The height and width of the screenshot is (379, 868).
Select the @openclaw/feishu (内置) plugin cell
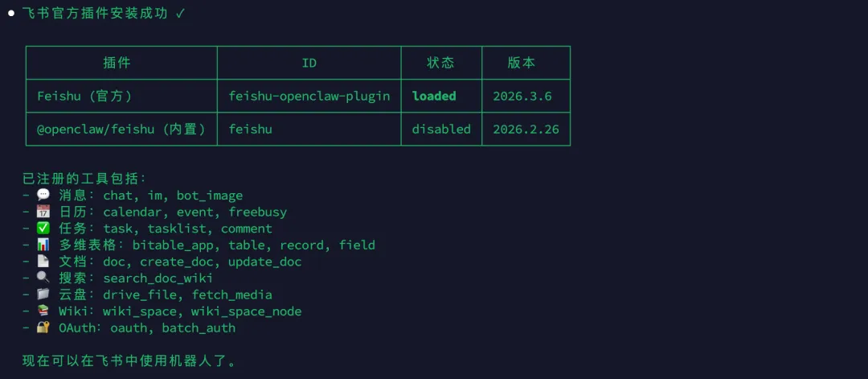pos(121,129)
